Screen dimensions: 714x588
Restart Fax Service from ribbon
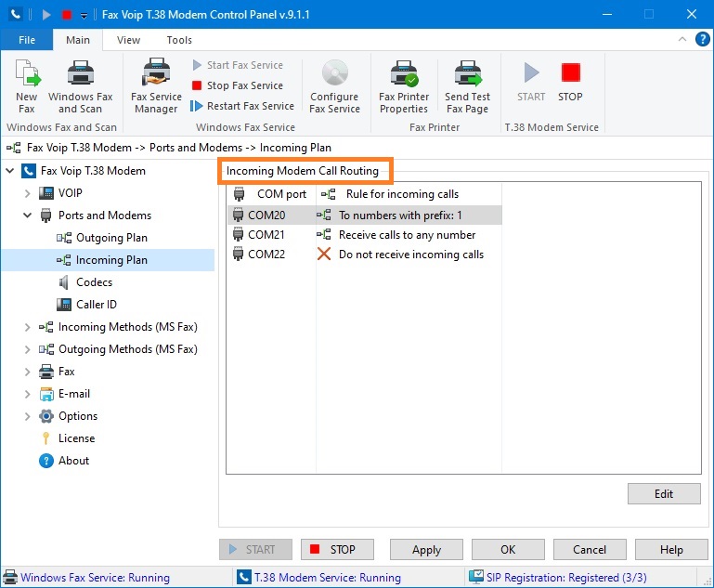[x=242, y=106]
